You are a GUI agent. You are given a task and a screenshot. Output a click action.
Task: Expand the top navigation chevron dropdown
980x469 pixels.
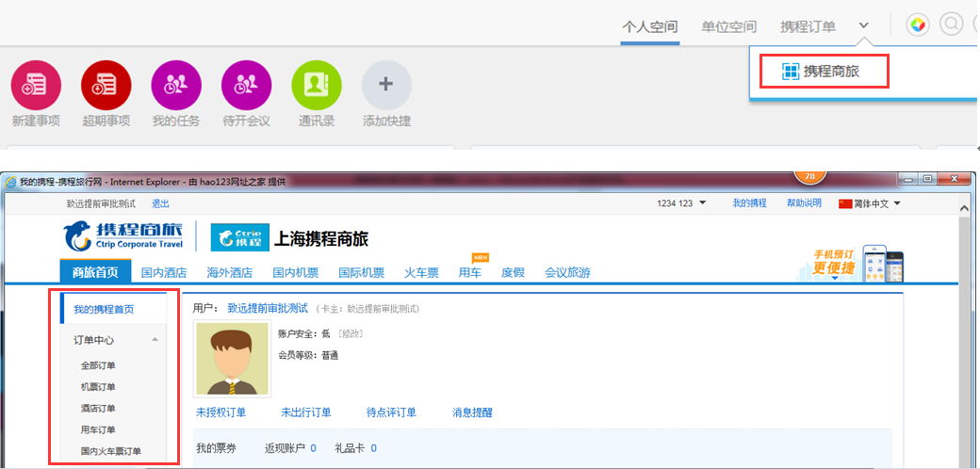[x=864, y=25]
